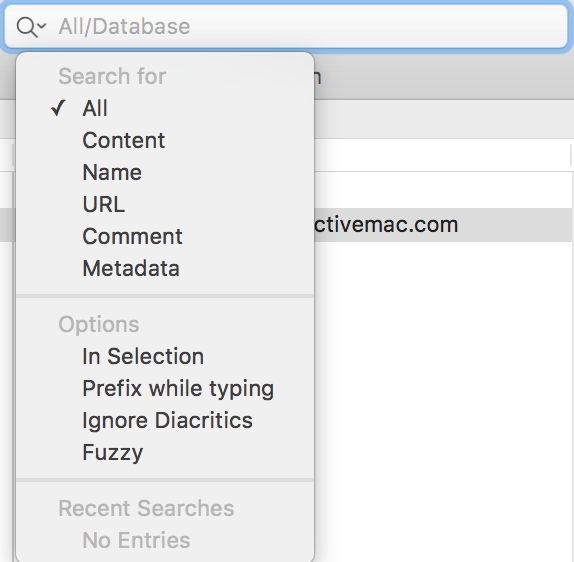
Task: Select the checked All search scope
Action: 165,108
